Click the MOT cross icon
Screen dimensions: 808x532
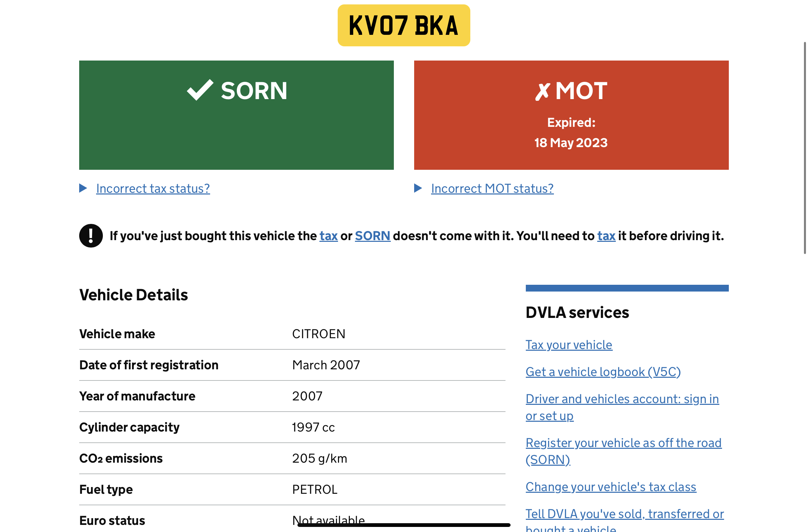click(542, 92)
